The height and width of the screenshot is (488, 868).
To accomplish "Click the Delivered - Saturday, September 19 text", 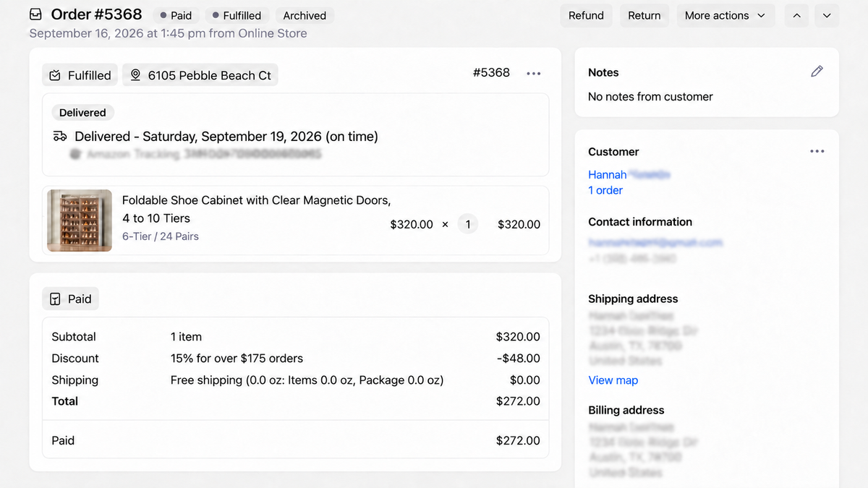I will (226, 137).
